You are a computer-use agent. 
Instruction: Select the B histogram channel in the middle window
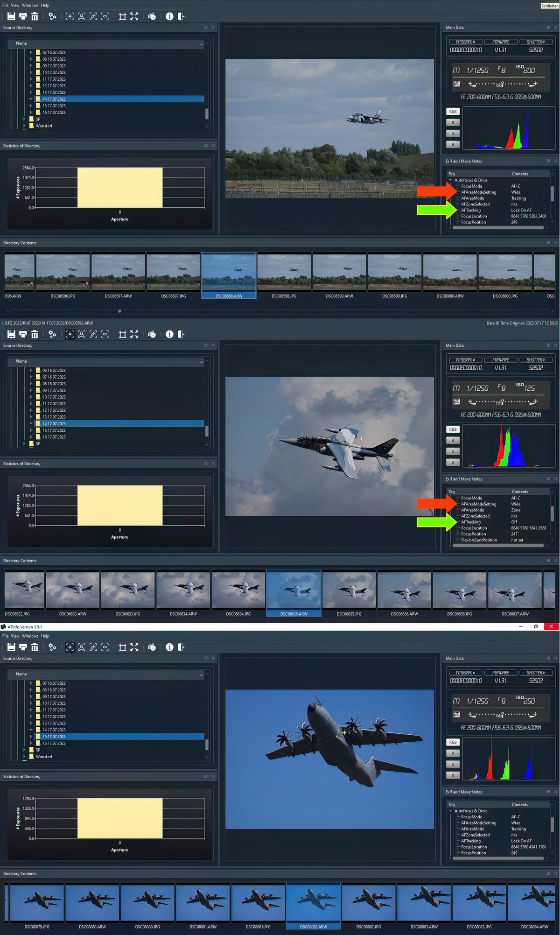pos(453,463)
